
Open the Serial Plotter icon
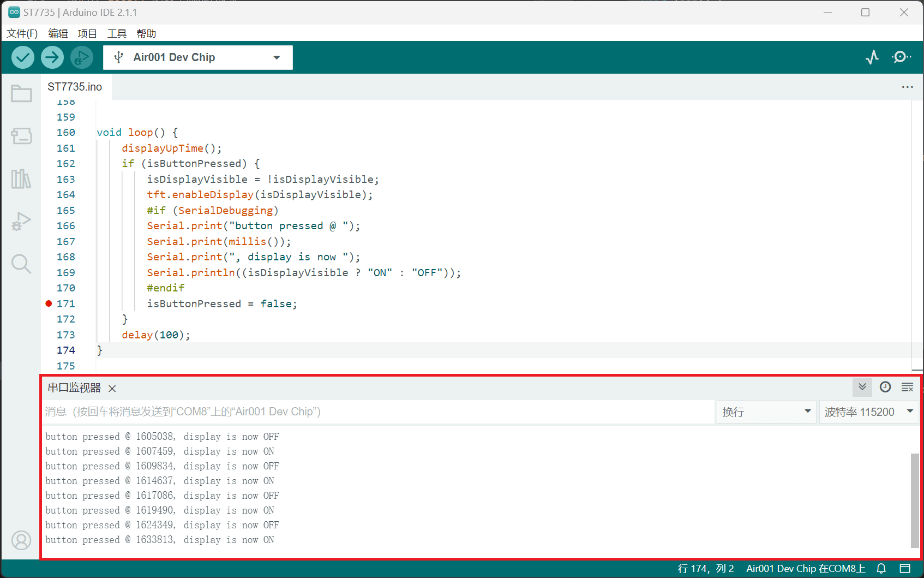point(872,57)
